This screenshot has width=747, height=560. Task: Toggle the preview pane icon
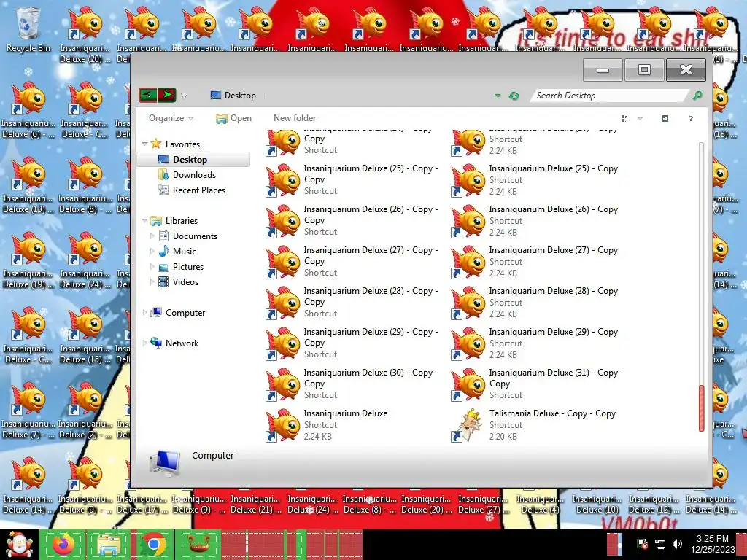tap(665, 119)
